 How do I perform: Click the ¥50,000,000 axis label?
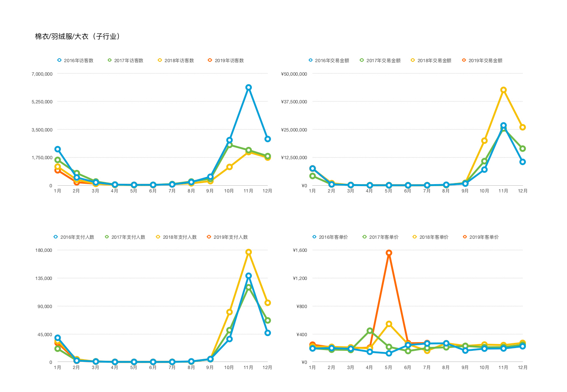294,74
